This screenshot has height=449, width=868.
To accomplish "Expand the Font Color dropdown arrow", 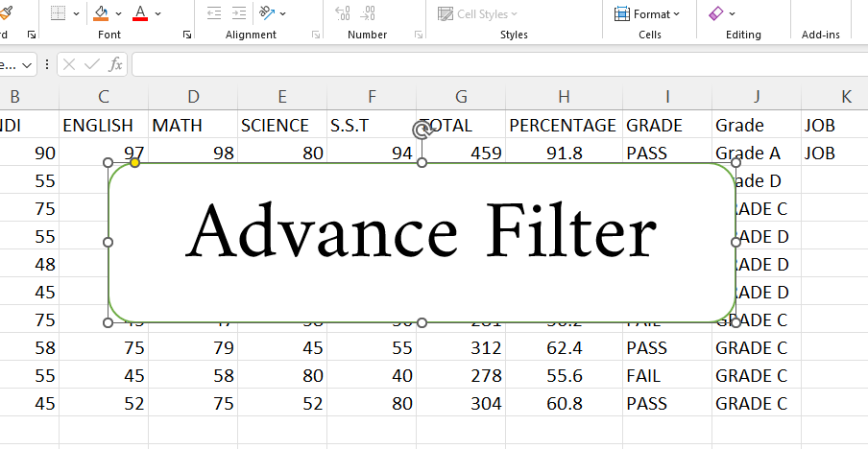I will coord(158,13).
